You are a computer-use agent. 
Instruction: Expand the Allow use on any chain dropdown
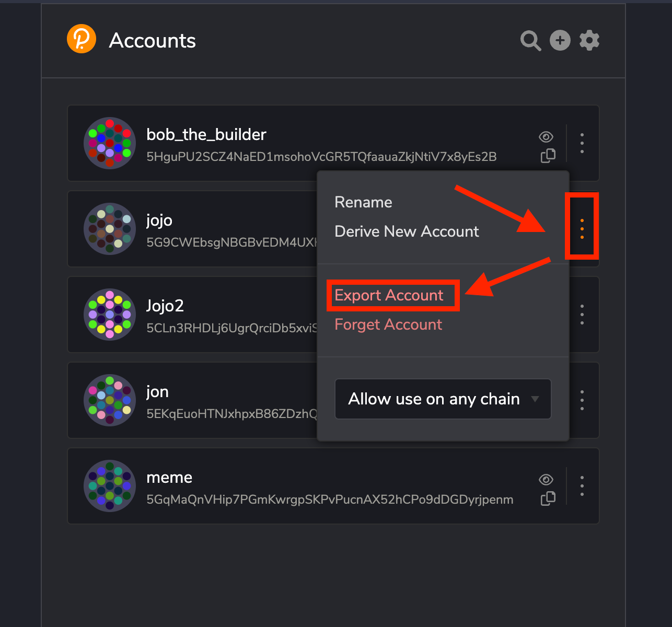pyautogui.click(x=443, y=399)
